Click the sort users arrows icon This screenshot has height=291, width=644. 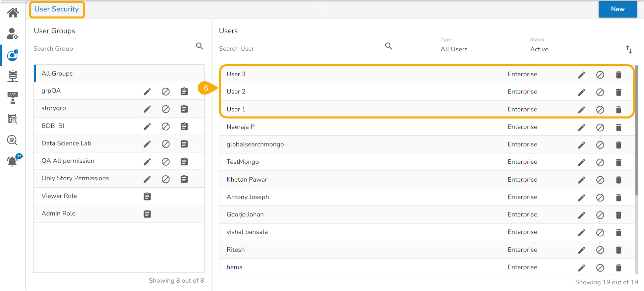628,49
